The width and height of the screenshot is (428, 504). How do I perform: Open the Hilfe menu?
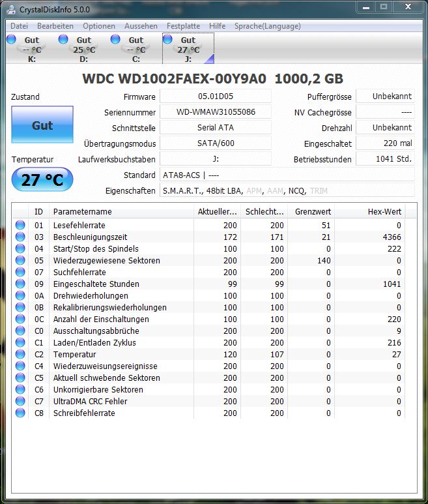click(x=218, y=26)
